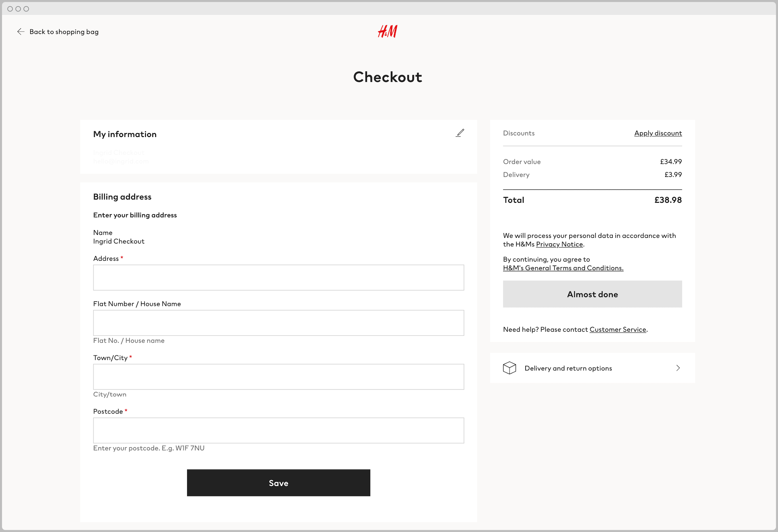Click the Almost done button
The height and width of the screenshot is (532, 778).
(592, 294)
